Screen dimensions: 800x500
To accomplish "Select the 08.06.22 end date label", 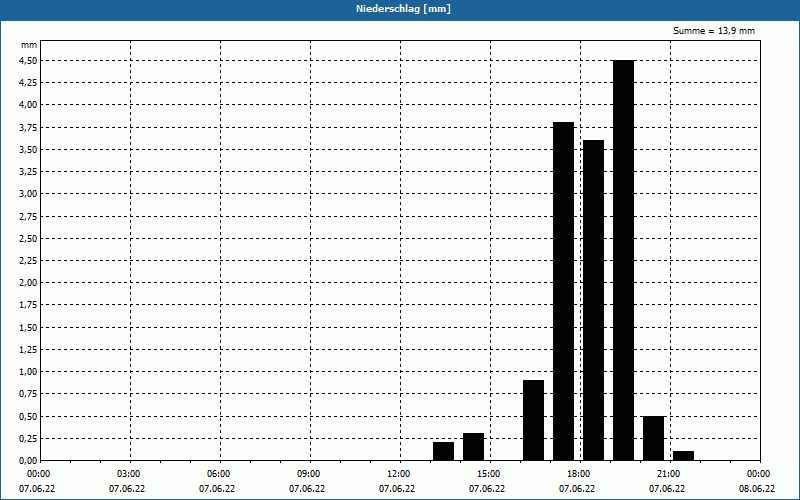I will click(x=757, y=489).
